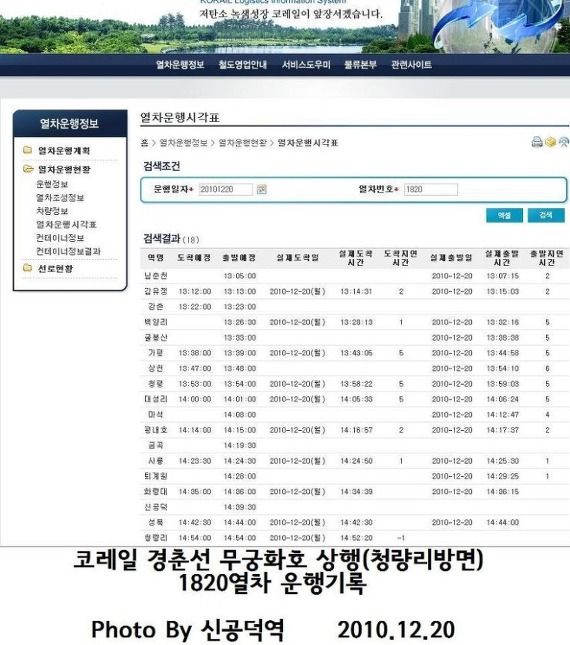Viewport: 570px width, 645px height.
Task: Click station name 굴봉산 in results
Action: tap(156, 337)
